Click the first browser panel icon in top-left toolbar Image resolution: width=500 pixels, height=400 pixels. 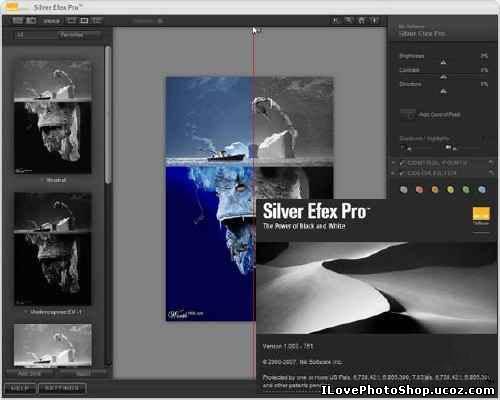tap(17, 20)
